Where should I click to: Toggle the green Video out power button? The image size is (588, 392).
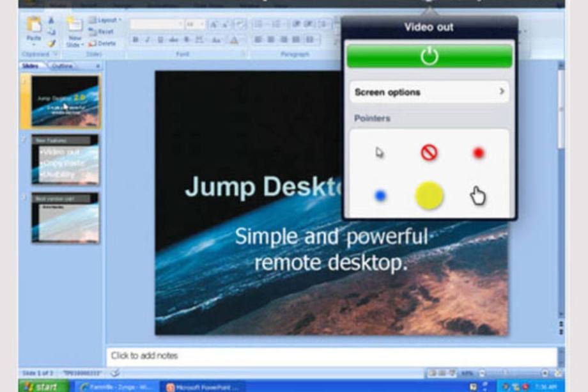click(x=429, y=56)
